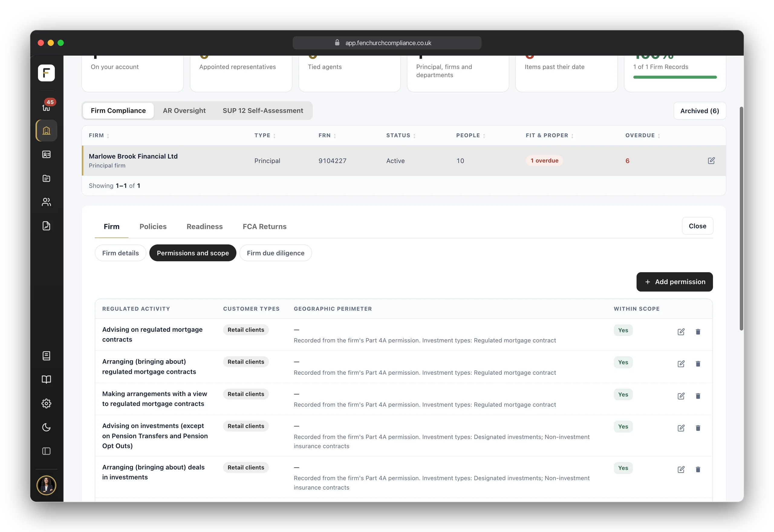774x532 pixels.
Task: Switch to SUP 12 Self-Assessment tab
Action: 262,111
